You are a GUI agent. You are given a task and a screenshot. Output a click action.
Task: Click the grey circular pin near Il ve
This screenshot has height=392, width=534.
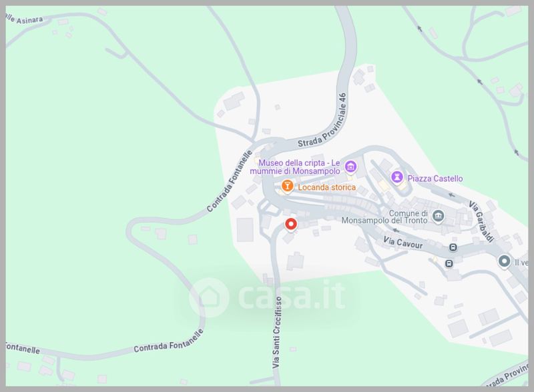[504, 262]
